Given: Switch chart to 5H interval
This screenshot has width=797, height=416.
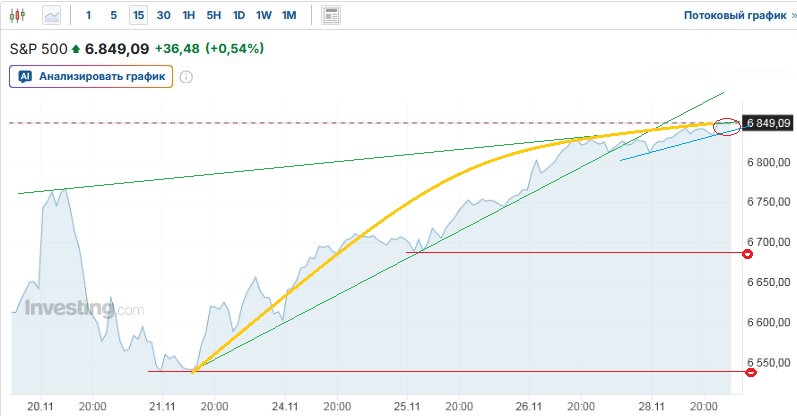Looking at the screenshot, I should point(213,16).
